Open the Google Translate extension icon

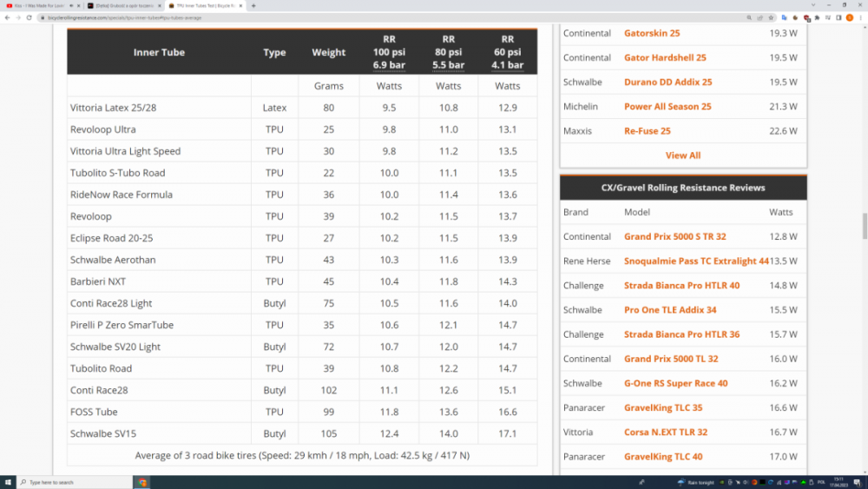[785, 17]
